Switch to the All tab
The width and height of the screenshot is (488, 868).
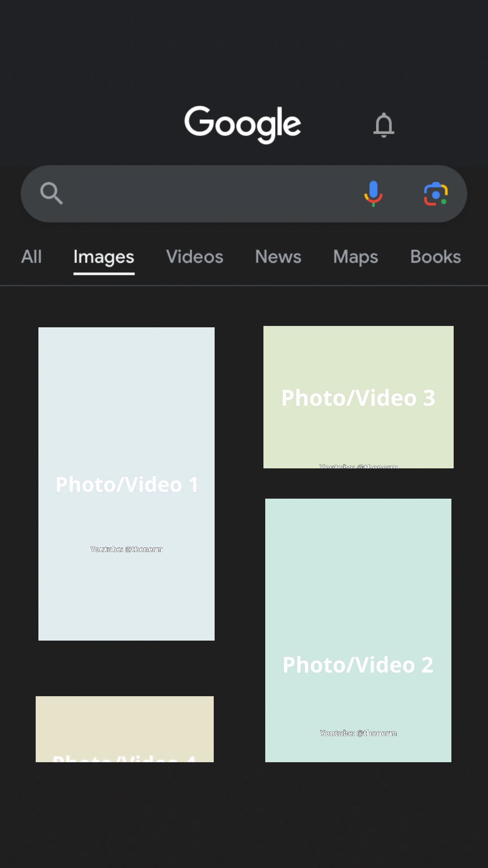(31, 257)
